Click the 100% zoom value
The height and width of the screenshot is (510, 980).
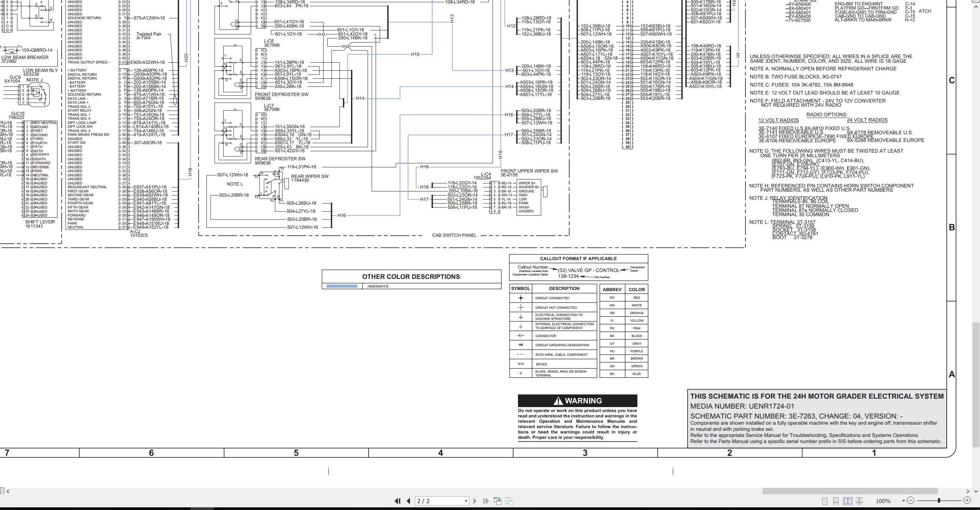point(883,501)
